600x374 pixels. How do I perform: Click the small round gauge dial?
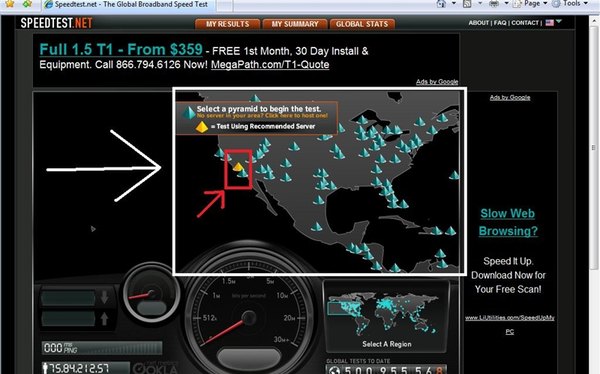click(x=151, y=294)
